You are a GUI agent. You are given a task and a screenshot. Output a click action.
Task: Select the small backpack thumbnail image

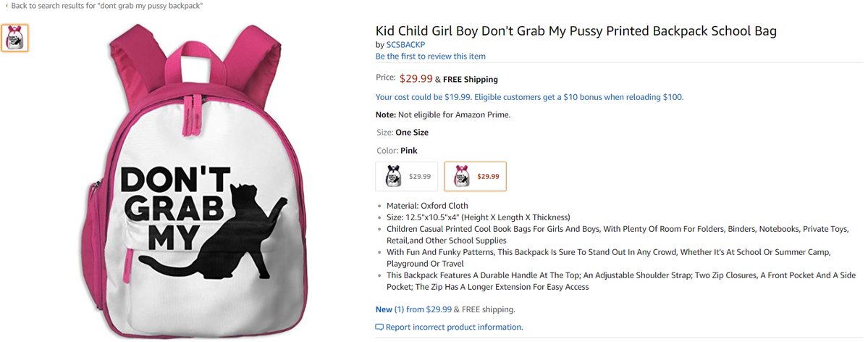pos(15,38)
